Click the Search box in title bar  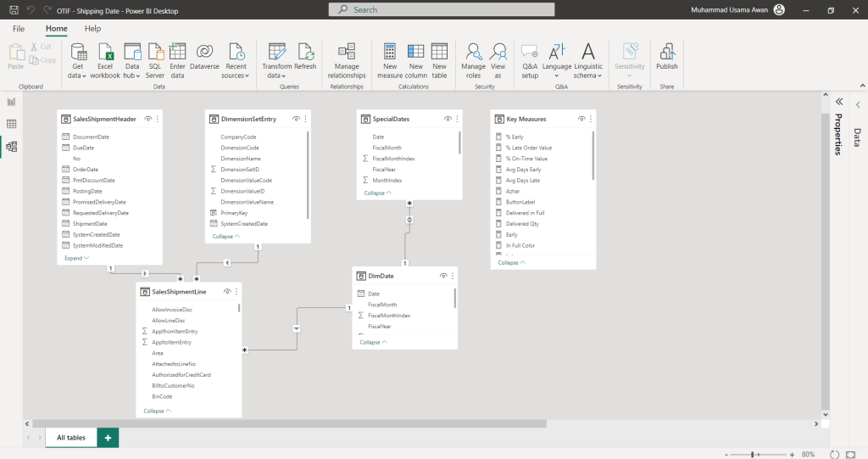tap(442, 9)
